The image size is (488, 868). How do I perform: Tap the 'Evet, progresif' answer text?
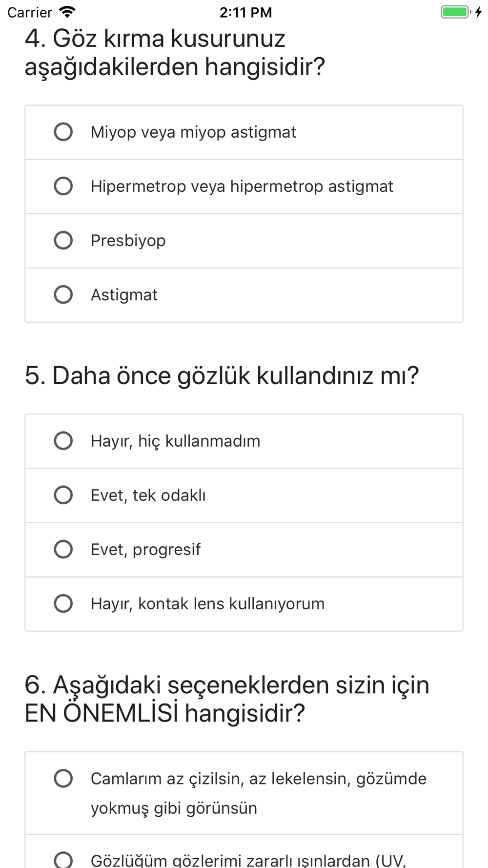pos(145,550)
